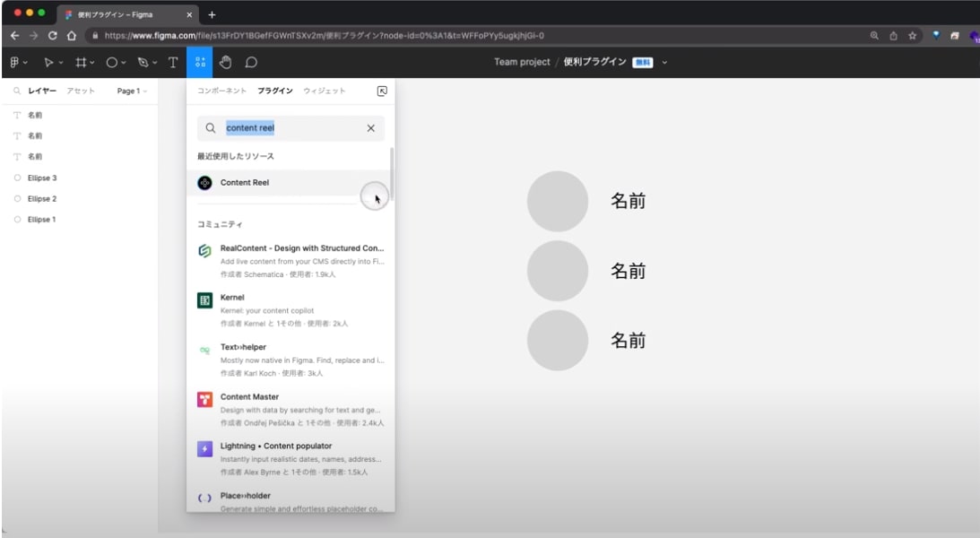The height and width of the screenshot is (538, 980).
Task: Switch to the コンポーネント tab
Action: (221, 91)
